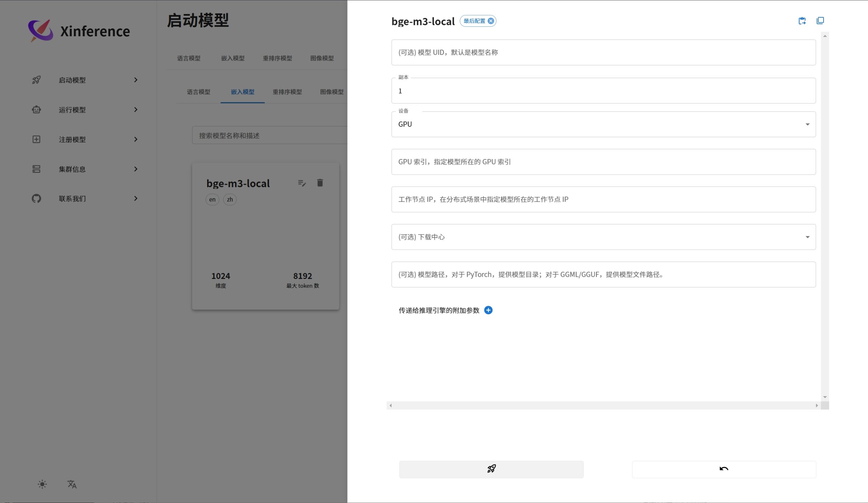Click the horizontal scrollbar right arrow
868x503 pixels.
click(x=817, y=406)
